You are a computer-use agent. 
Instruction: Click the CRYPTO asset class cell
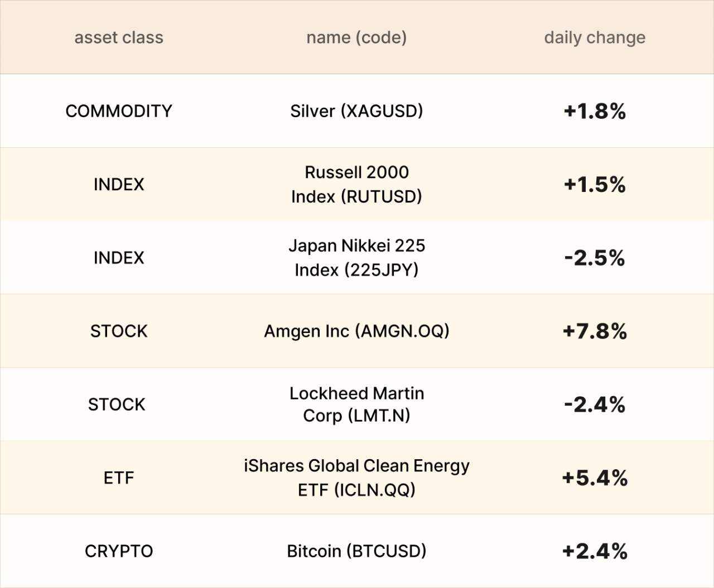119,551
